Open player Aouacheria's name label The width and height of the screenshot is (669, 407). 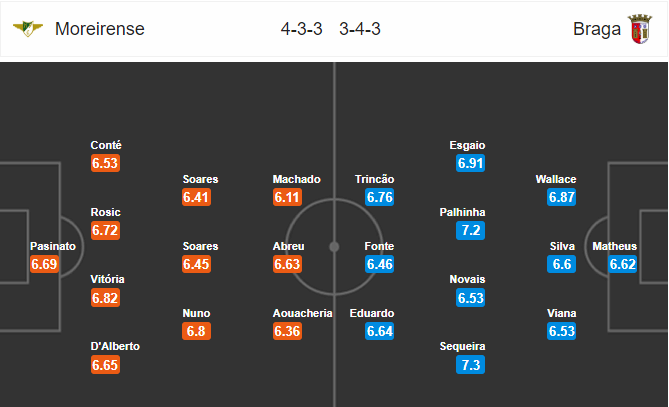pos(303,313)
